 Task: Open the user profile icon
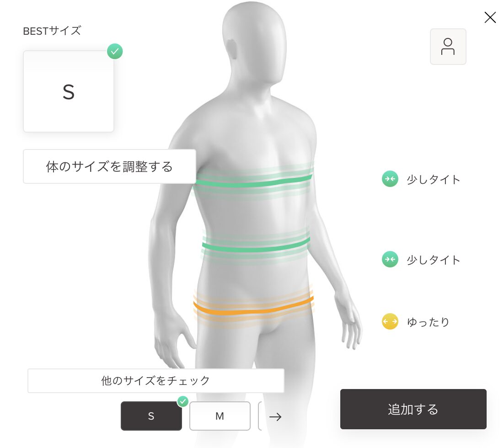pos(448,47)
